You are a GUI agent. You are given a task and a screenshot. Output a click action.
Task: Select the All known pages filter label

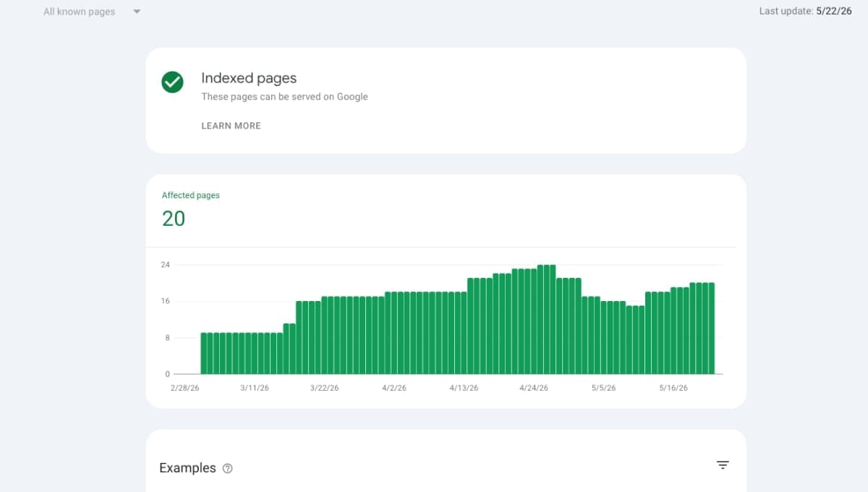79,12
